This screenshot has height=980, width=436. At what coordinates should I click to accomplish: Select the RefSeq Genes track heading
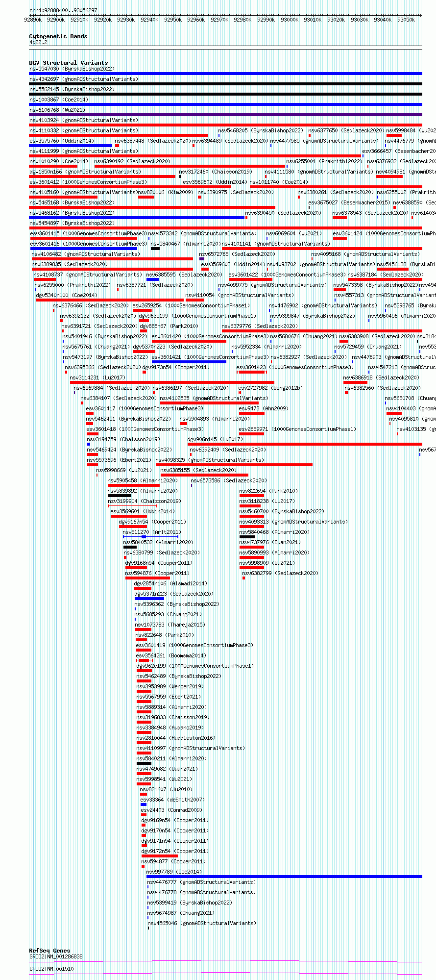click(x=49, y=951)
